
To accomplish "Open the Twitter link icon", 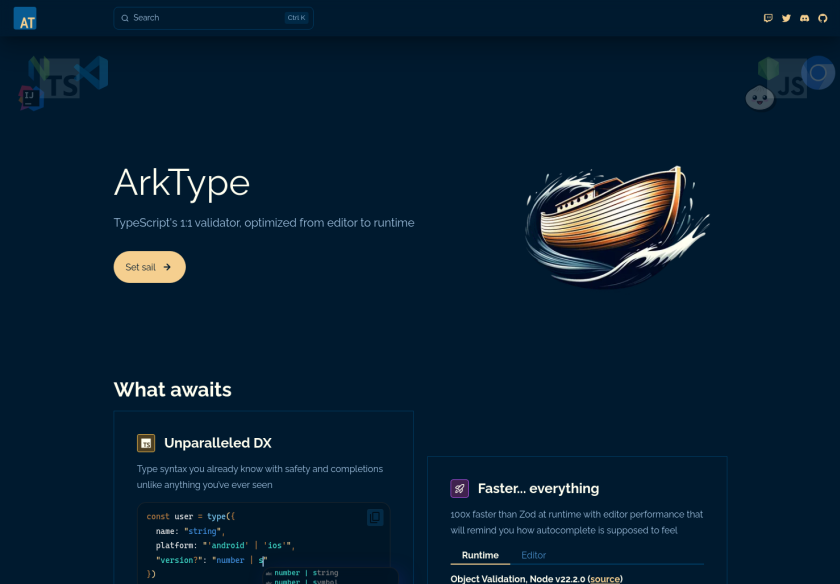I will click(x=786, y=18).
